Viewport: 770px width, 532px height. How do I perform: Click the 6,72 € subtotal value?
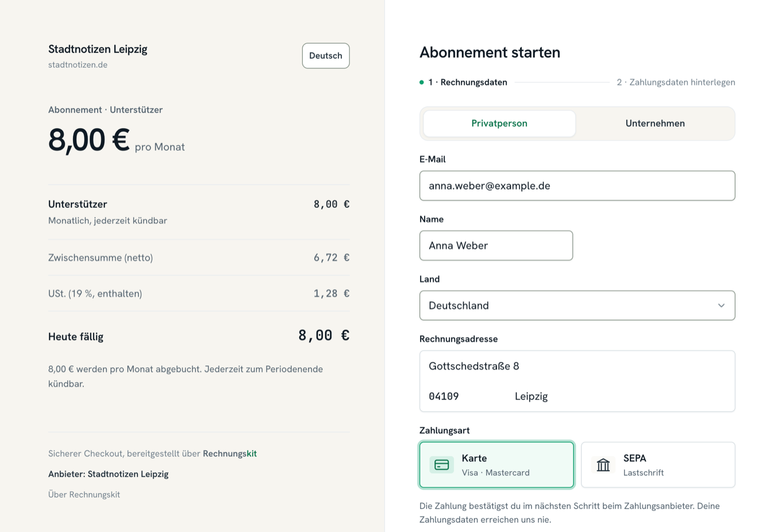[x=332, y=258]
